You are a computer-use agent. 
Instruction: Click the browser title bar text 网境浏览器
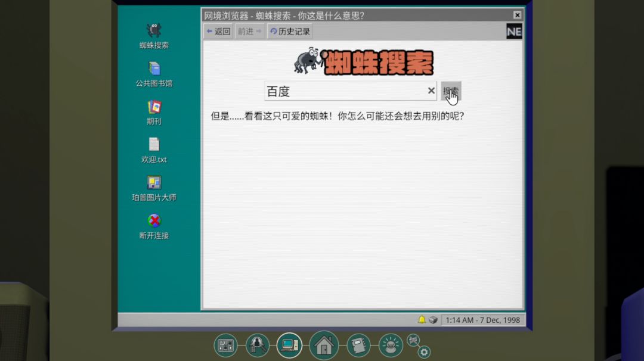(227, 15)
